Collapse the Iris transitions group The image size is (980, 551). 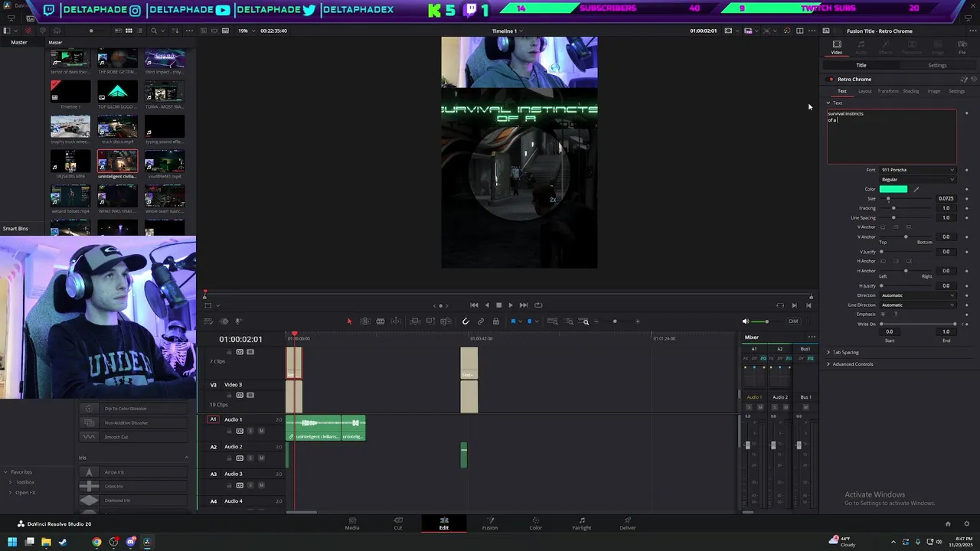tap(186, 458)
